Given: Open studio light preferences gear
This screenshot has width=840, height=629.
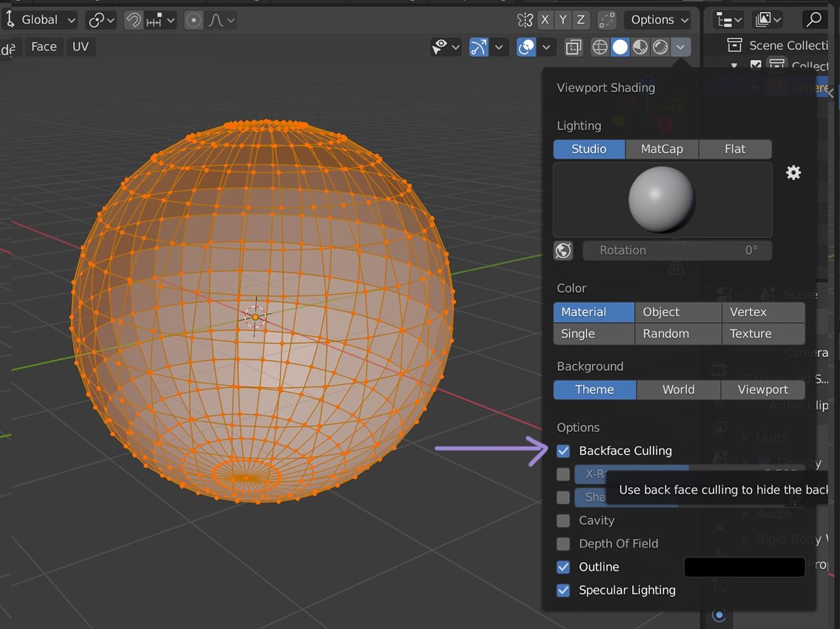Looking at the screenshot, I should pyautogui.click(x=793, y=173).
